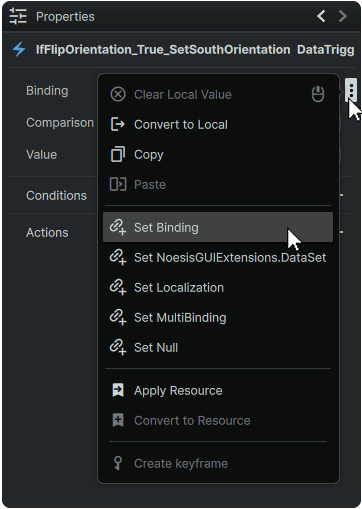Select Convert to Resource in the menu
Screen dimensions: 362x509
coord(218,420)
